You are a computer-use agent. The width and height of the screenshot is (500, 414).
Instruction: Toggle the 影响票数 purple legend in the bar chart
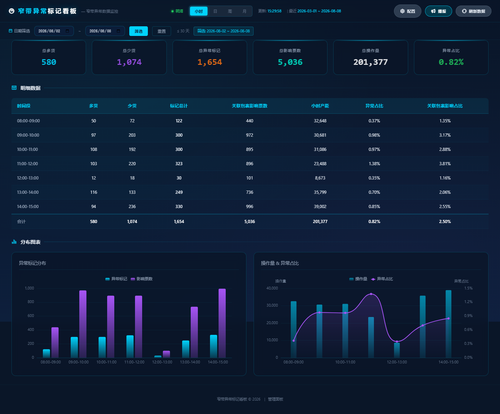[142, 279]
